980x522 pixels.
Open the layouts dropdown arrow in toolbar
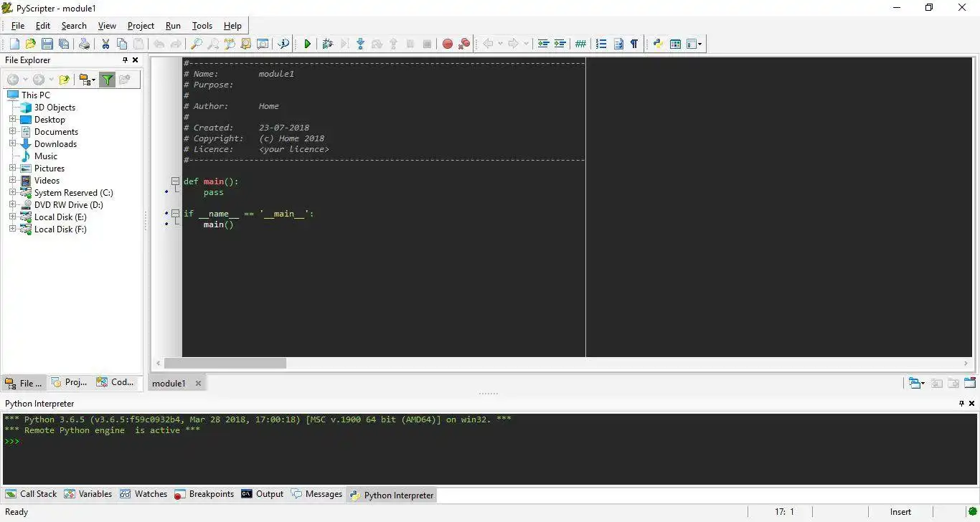click(x=700, y=44)
